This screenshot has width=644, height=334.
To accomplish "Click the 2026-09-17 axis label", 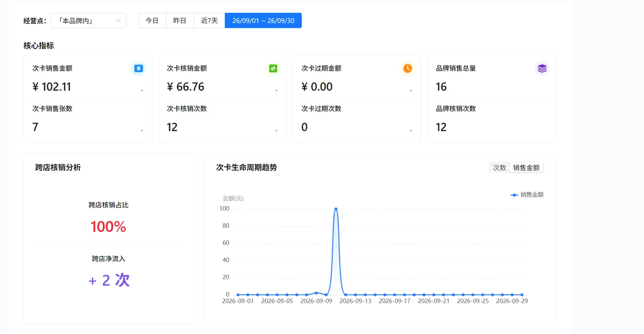I will coord(394,301).
